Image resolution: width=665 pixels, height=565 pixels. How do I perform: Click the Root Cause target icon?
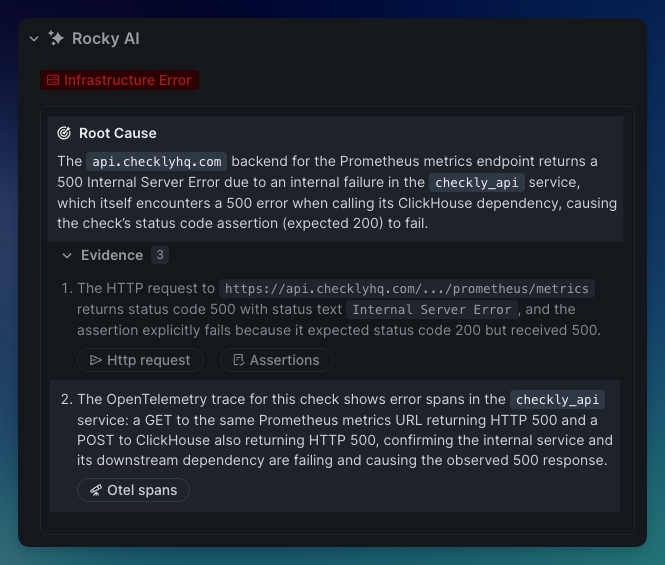click(64, 133)
